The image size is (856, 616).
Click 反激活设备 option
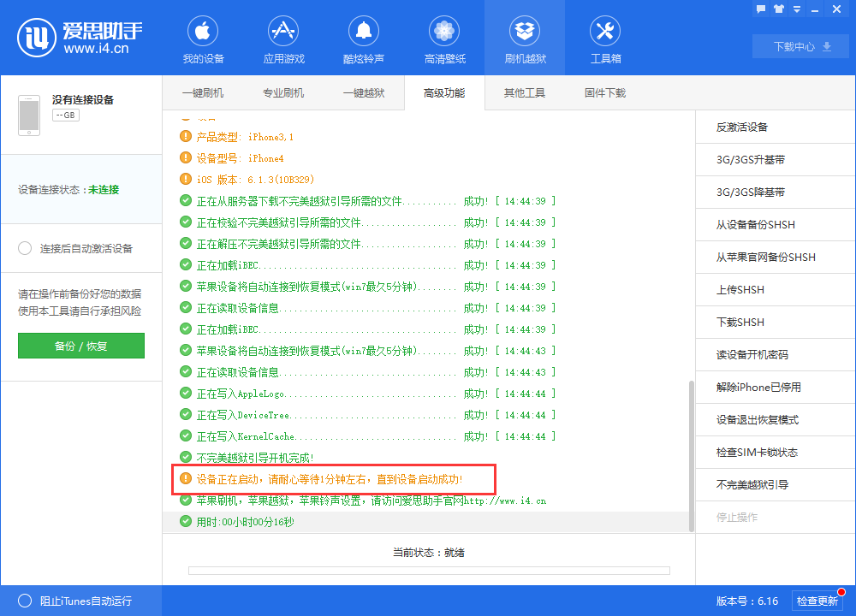776,127
